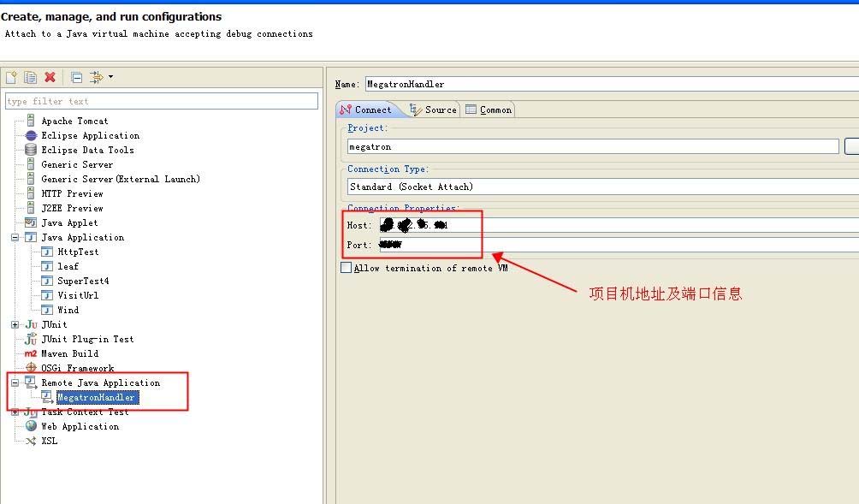
Task: Enable Allow termination of remote VM
Action: [x=347, y=268]
